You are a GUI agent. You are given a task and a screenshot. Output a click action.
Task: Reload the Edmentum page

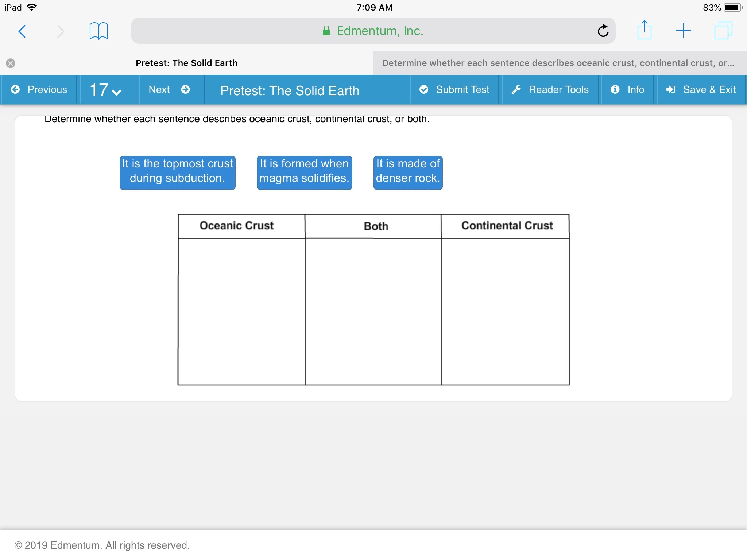click(x=603, y=31)
